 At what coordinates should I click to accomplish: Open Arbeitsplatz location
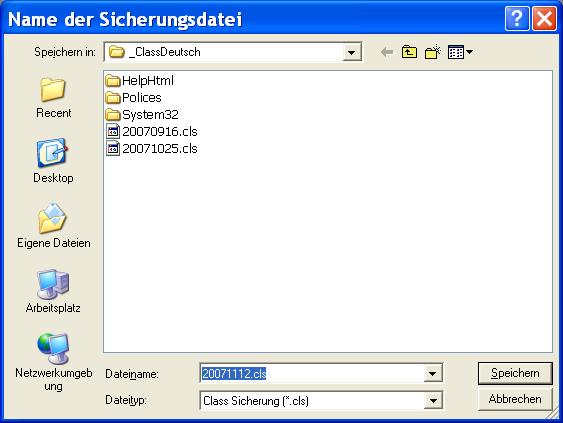click(x=53, y=291)
